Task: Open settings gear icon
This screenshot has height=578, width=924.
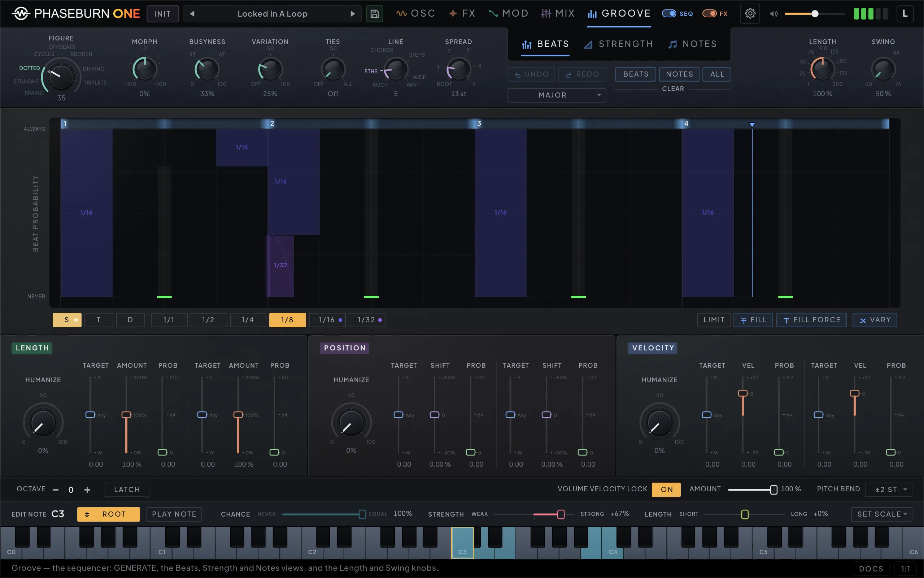Action: 750,14
